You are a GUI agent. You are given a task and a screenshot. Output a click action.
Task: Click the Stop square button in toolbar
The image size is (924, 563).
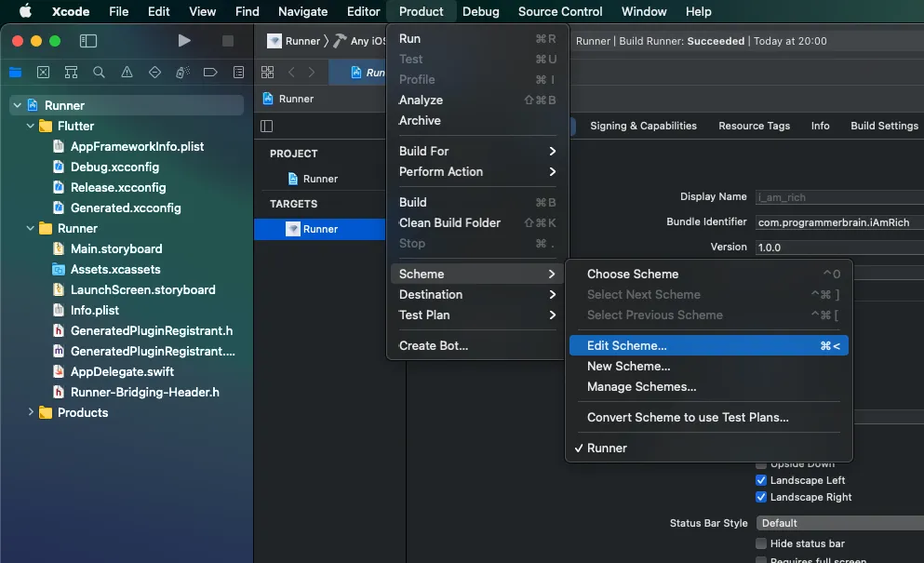(227, 41)
